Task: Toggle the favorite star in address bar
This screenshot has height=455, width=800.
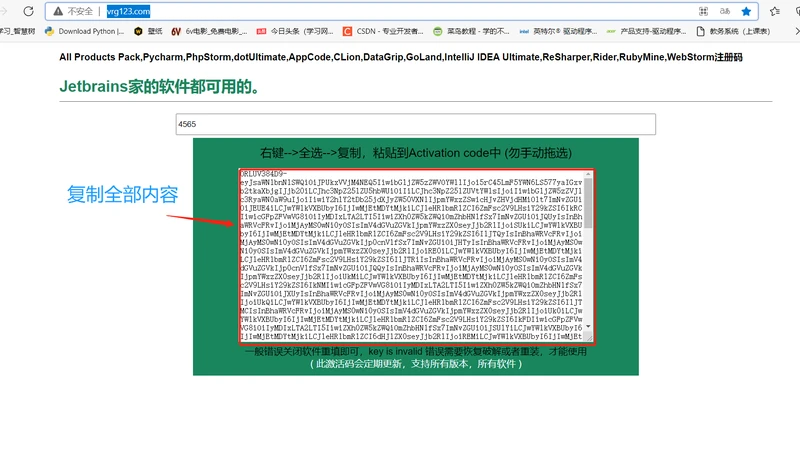Action: [746, 12]
